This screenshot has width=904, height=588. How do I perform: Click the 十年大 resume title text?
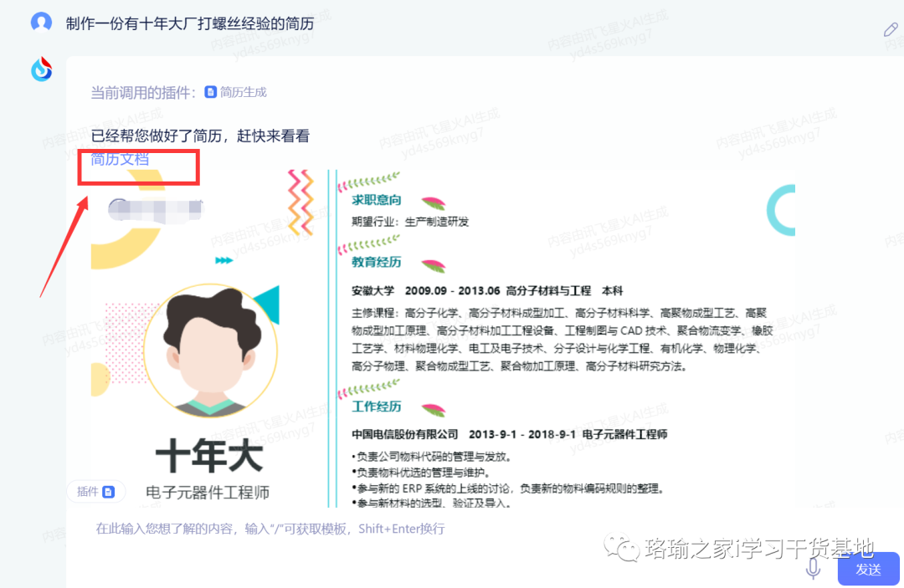(x=209, y=456)
